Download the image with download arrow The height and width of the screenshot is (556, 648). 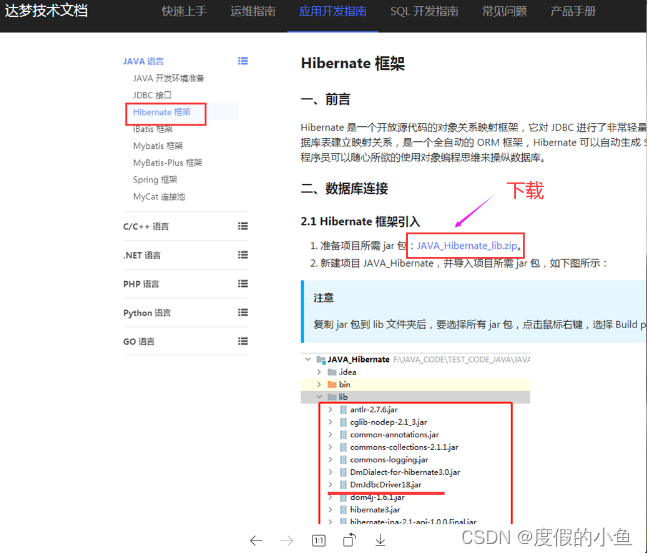pyautogui.click(x=380, y=540)
